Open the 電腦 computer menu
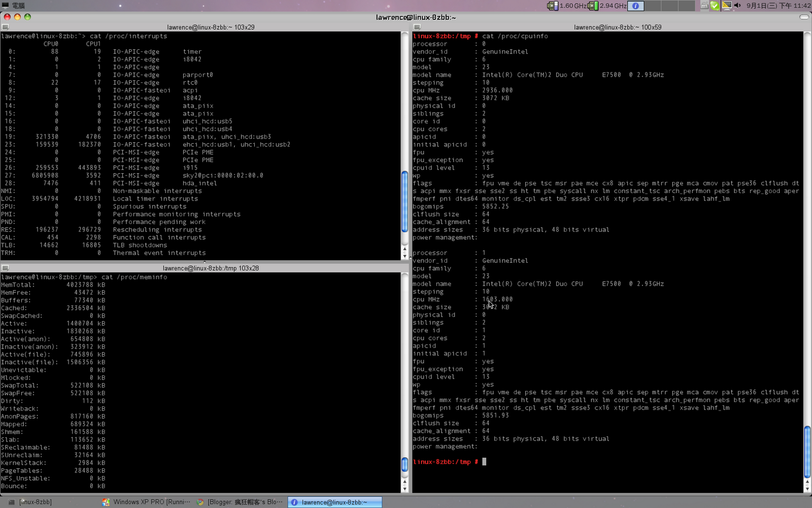The height and width of the screenshot is (508, 812). 14,6
